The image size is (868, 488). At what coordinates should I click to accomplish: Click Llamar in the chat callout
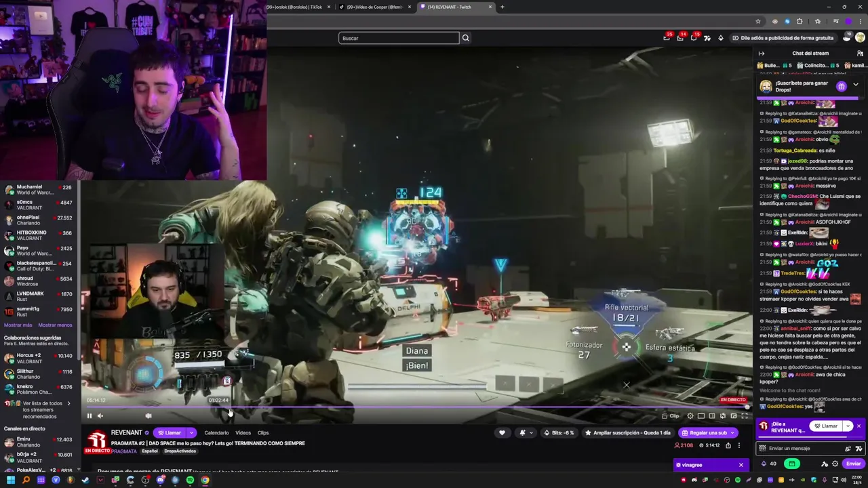(x=826, y=426)
